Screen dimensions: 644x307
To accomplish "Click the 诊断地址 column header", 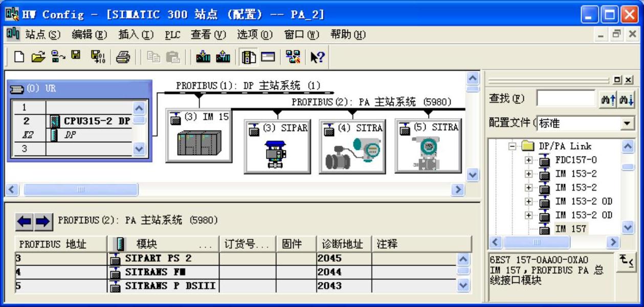I will [344, 244].
